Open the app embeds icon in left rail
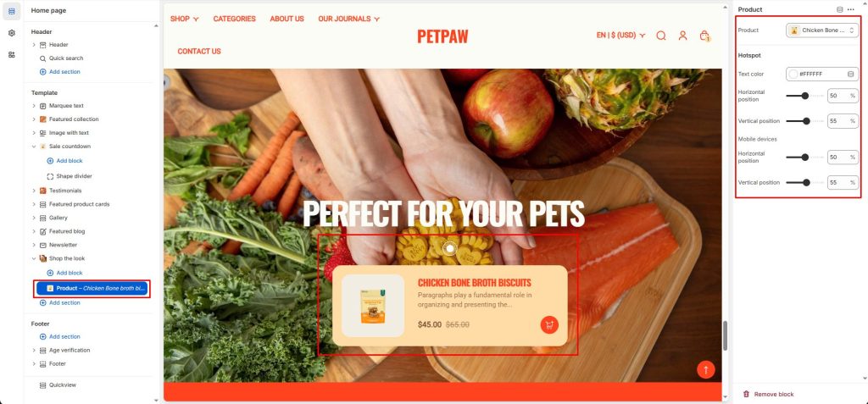The width and height of the screenshot is (868, 404). tap(12, 55)
